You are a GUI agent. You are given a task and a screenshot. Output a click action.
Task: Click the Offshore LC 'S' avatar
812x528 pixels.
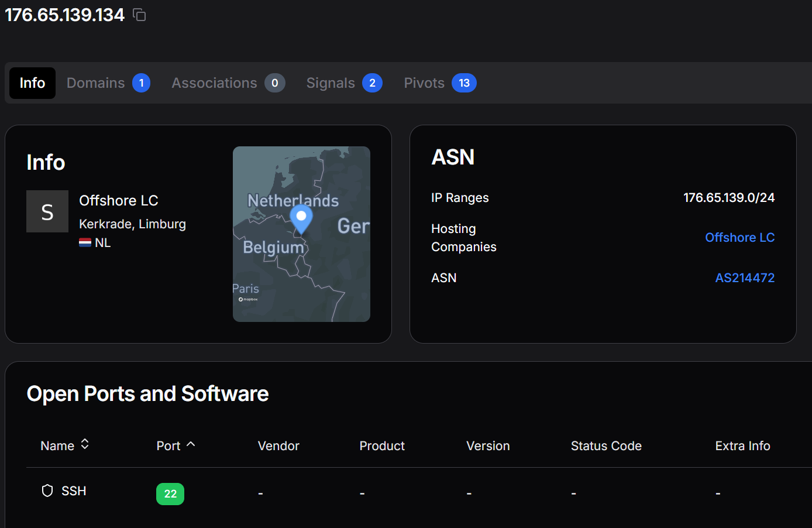[47, 211]
